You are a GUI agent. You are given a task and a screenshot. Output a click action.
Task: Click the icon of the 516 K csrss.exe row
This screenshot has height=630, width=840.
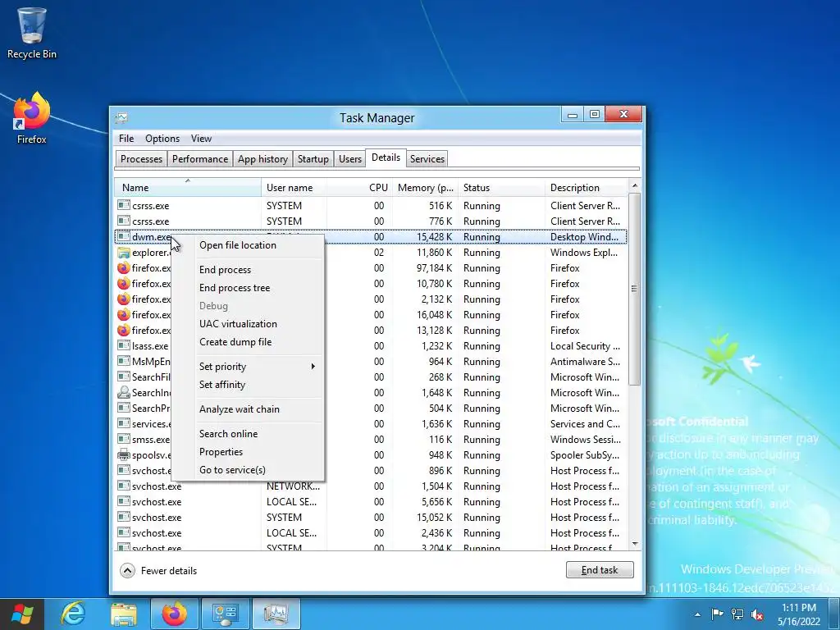point(124,205)
